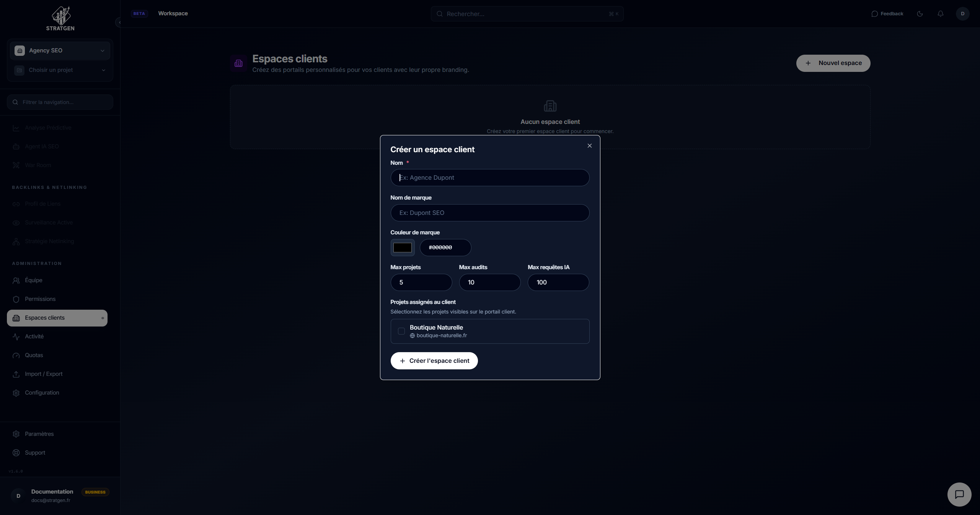Open the black brand color swatch
Screen dimensions: 980x515
[402, 247]
